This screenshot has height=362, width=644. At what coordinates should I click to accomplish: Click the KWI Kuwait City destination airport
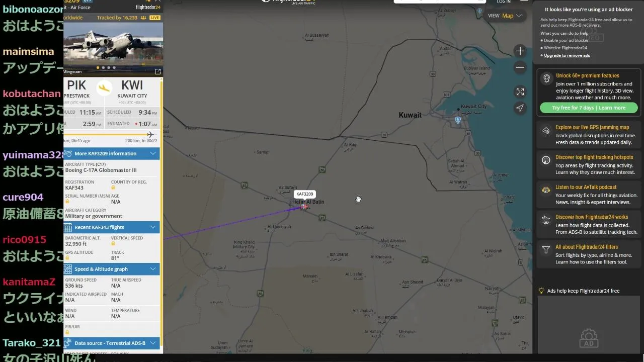tap(132, 89)
